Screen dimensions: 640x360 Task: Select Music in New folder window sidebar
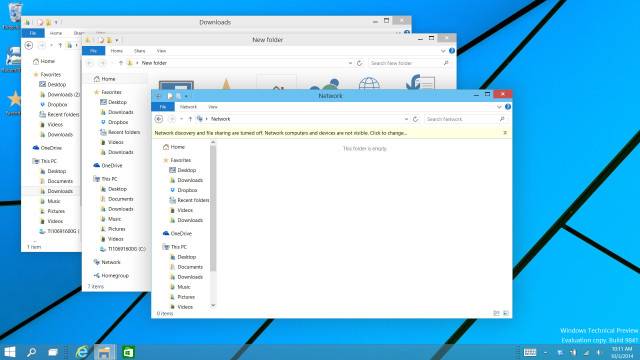tap(111, 219)
